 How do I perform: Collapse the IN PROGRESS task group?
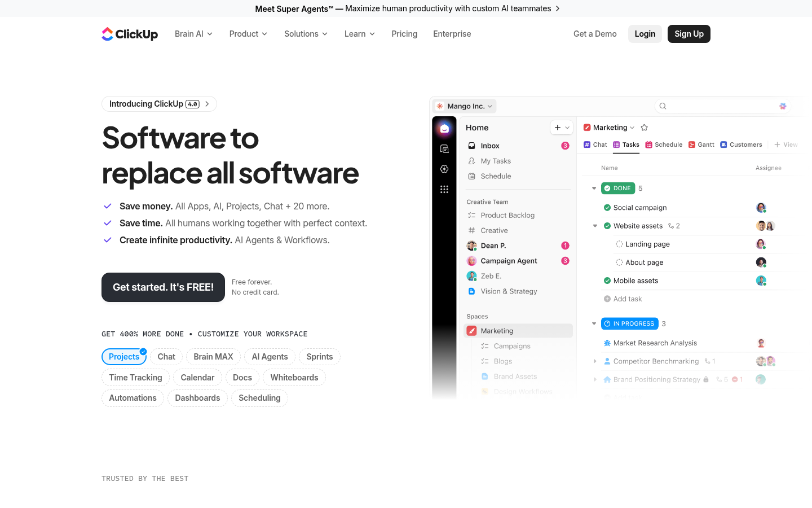click(594, 324)
